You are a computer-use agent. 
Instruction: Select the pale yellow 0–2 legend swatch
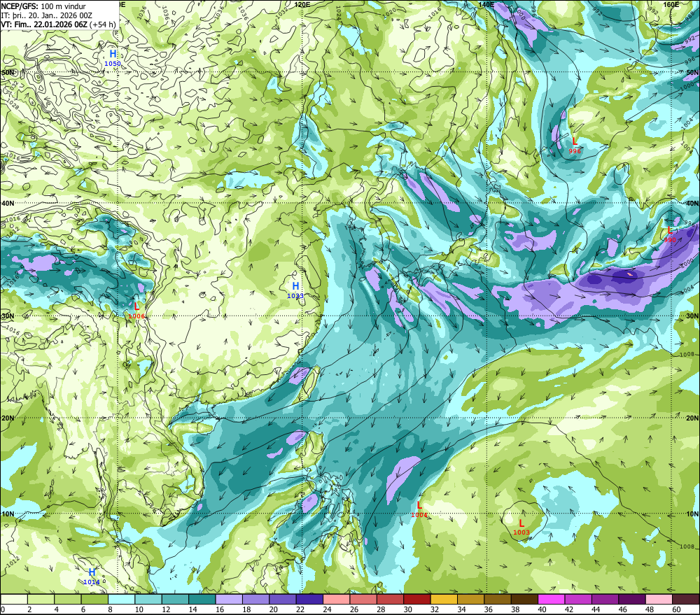(14, 599)
